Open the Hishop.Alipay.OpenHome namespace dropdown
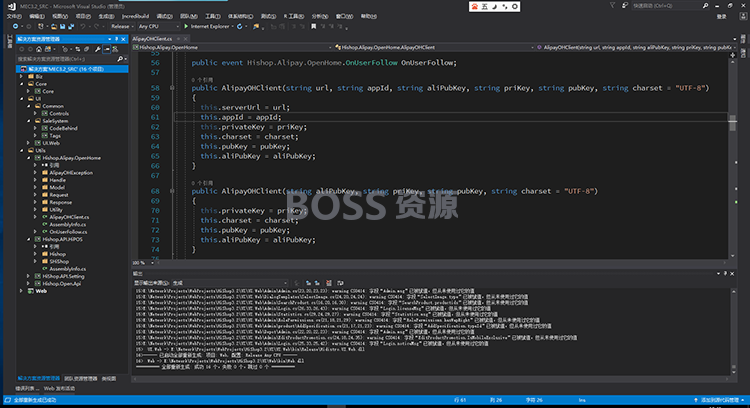This screenshot has width=750, height=408. [x=232, y=47]
